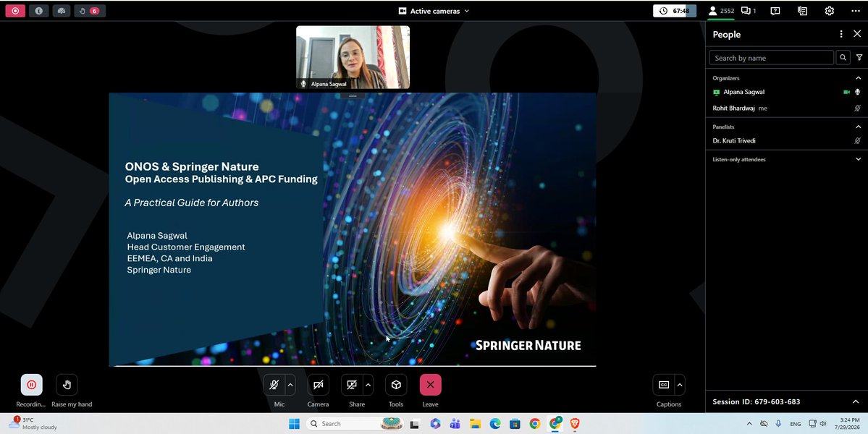
Task: Click Alpana Sagwal's green camera icon
Action: (846, 92)
